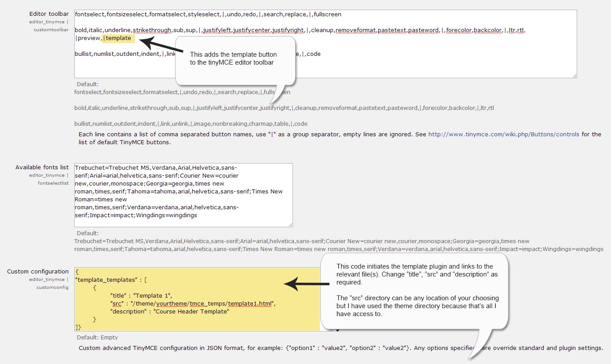Screen dimensions: 611x364
Task: Click the Available fonts list textarea
Action: pyautogui.click(x=183, y=195)
